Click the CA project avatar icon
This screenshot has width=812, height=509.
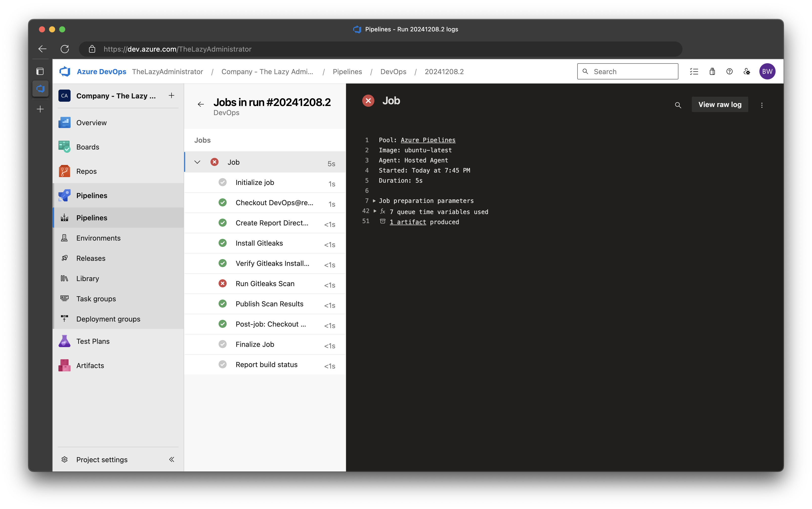point(65,96)
